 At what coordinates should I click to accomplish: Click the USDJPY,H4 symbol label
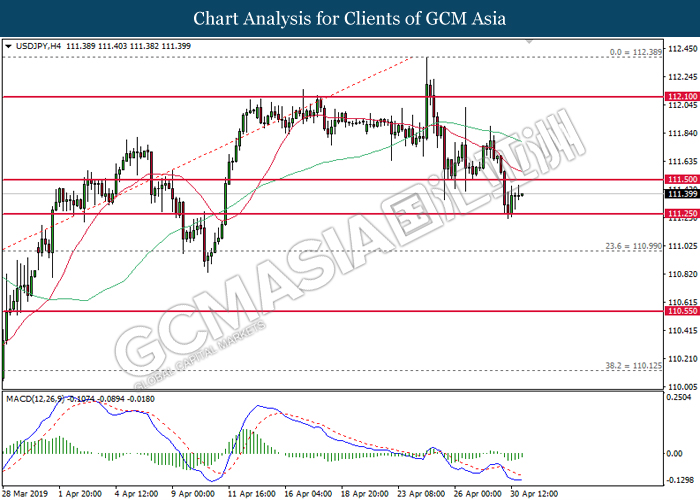coord(38,46)
